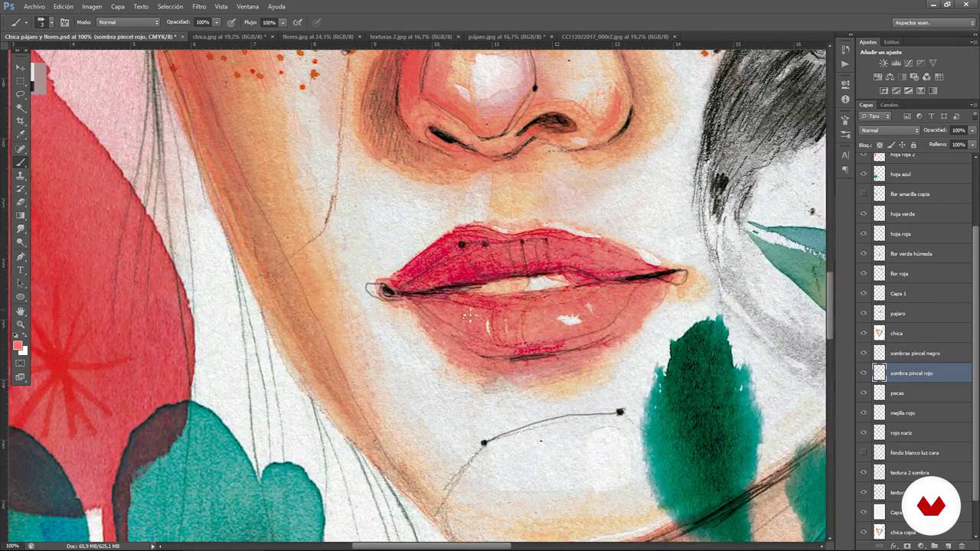Select the Path Selection tool
Screen dimensions: 980x551
click(21, 284)
